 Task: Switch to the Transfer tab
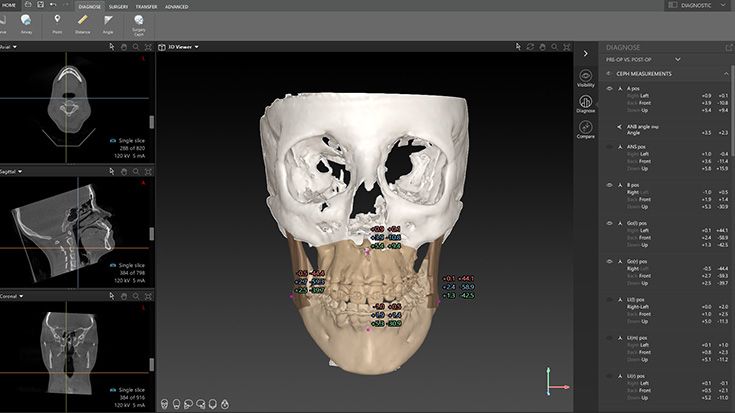coord(147,6)
